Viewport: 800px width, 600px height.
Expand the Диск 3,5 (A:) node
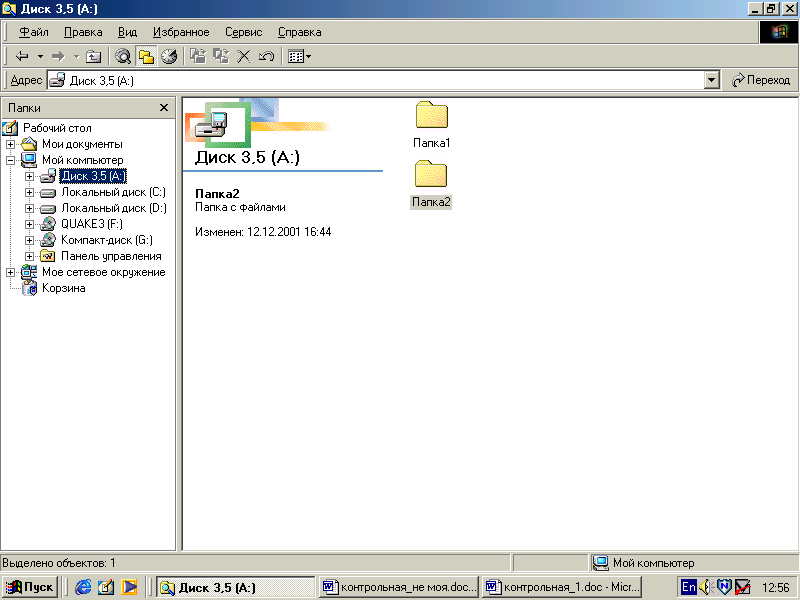point(29,177)
